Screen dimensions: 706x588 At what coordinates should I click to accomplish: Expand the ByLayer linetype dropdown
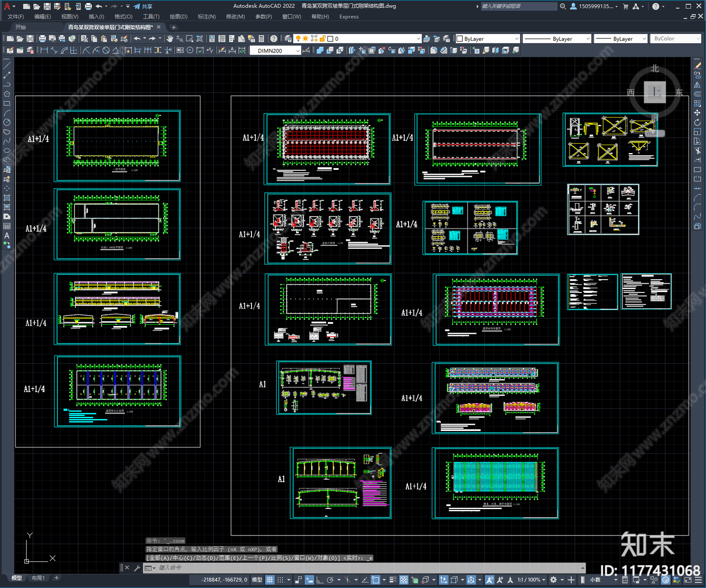(x=557, y=39)
